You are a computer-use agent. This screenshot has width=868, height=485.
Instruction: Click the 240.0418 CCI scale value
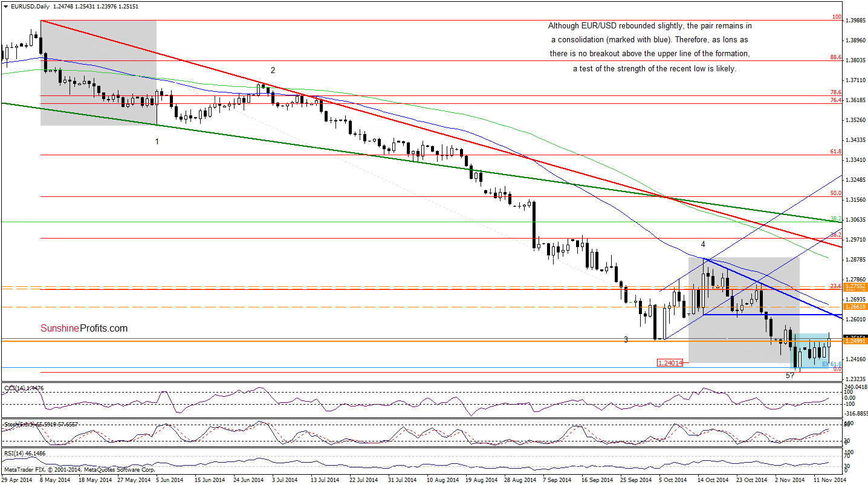[857, 387]
